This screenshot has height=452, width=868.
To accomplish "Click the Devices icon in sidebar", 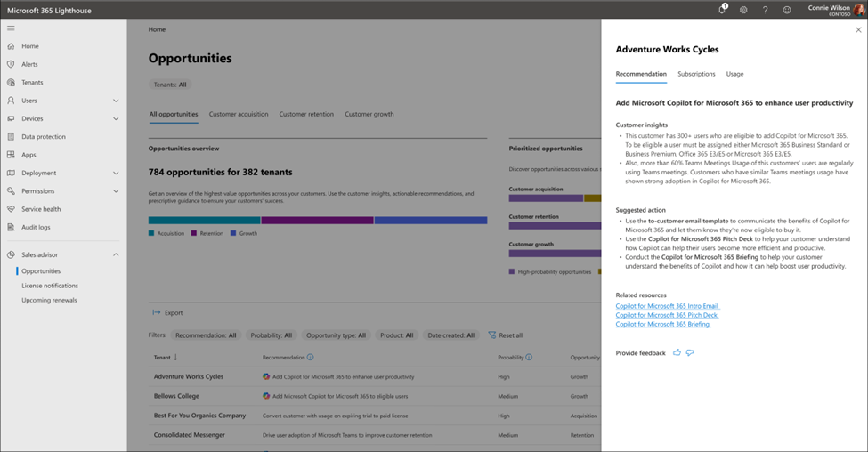I will [x=11, y=118].
